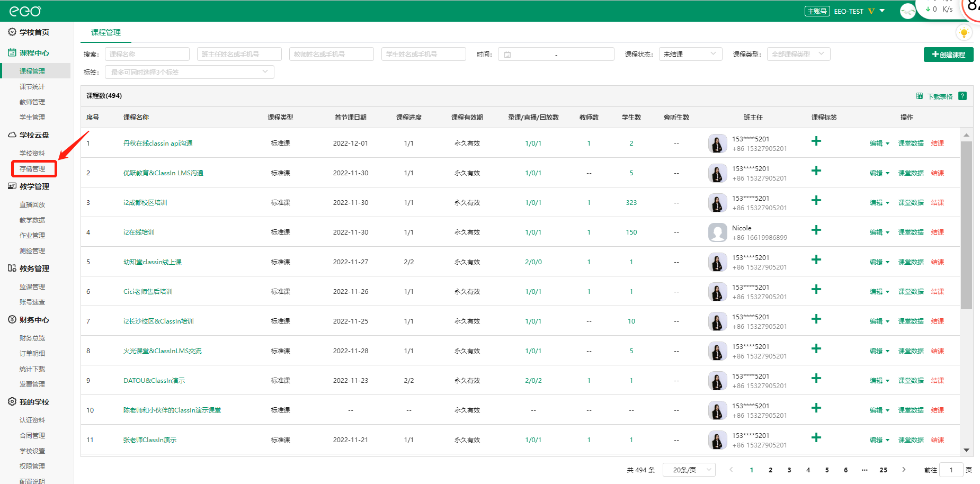This screenshot has height=484, width=980.
Task: Open 存储管理 in the sidebar
Action: (32, 169)
